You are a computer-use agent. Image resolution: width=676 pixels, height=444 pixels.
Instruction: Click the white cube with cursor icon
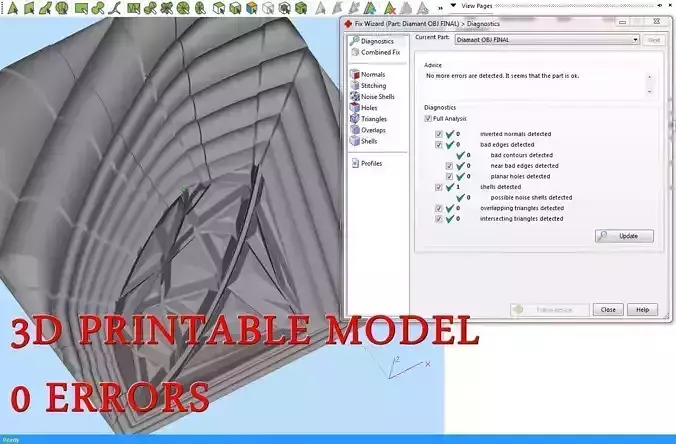219,8
